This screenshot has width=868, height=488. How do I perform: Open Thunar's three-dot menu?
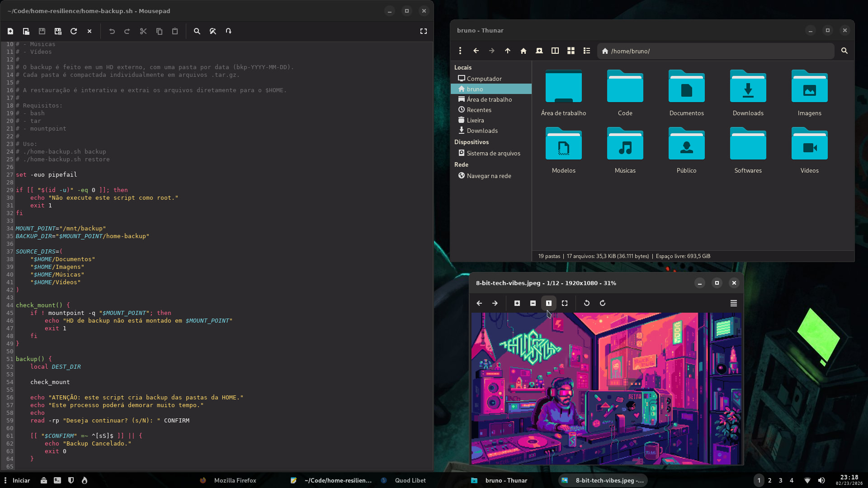point(460,51)
